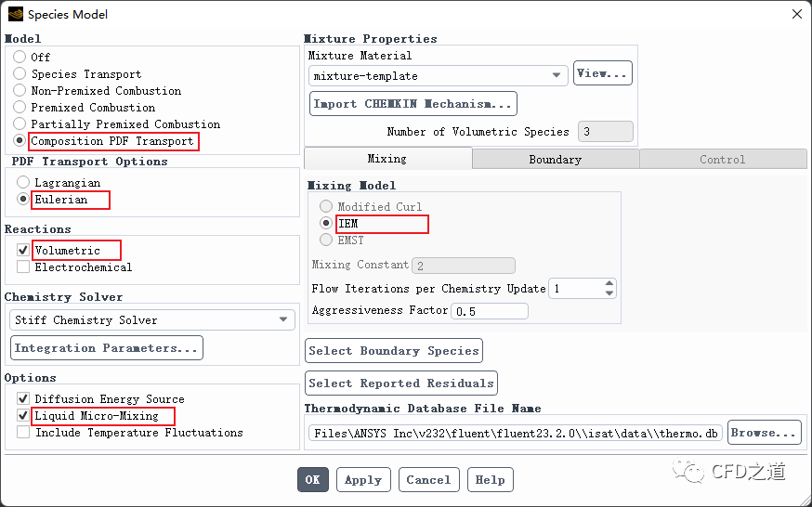This screenshot has height=507, width=812.
Task: Select Species Transport model
Action: [20, 74]
